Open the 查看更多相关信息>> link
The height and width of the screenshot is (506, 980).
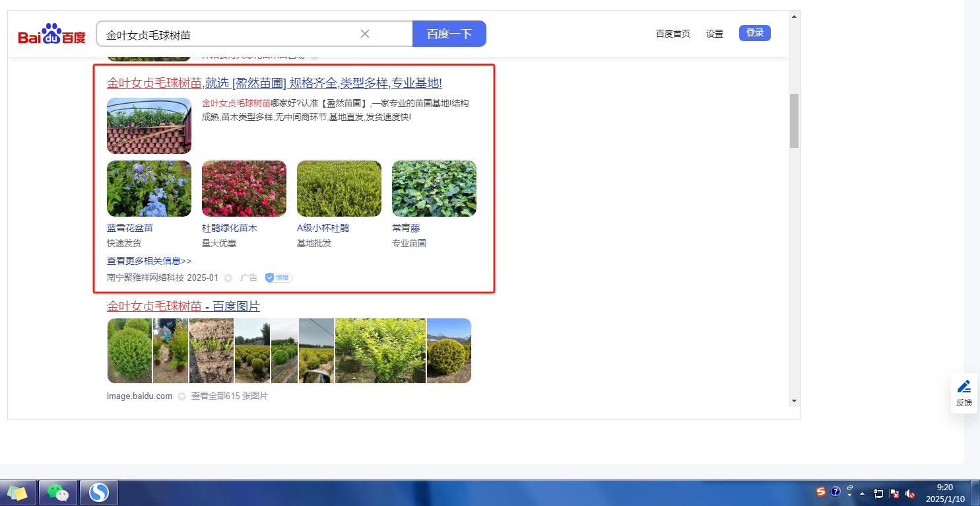[x=149, y=261]
